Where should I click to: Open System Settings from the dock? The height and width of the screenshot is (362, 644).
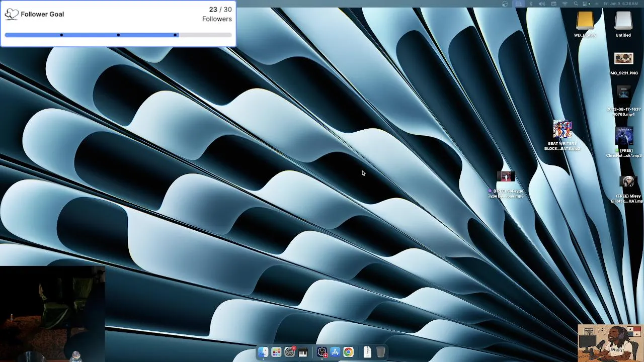point(289,352)
